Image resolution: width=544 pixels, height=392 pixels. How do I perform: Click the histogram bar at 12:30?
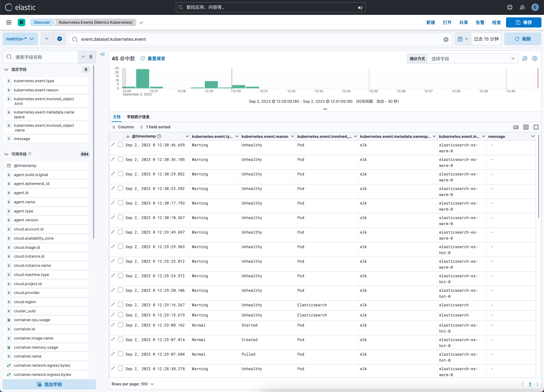point(239,87)
